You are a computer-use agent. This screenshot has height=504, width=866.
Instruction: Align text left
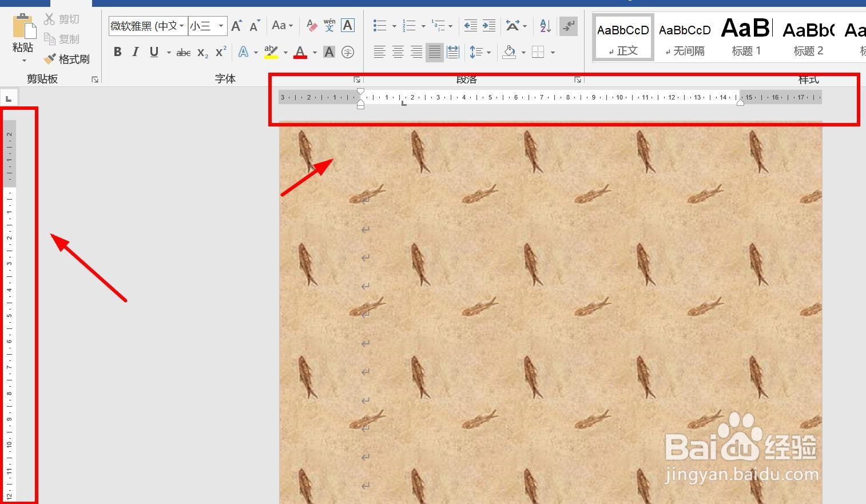pos(379,52)
